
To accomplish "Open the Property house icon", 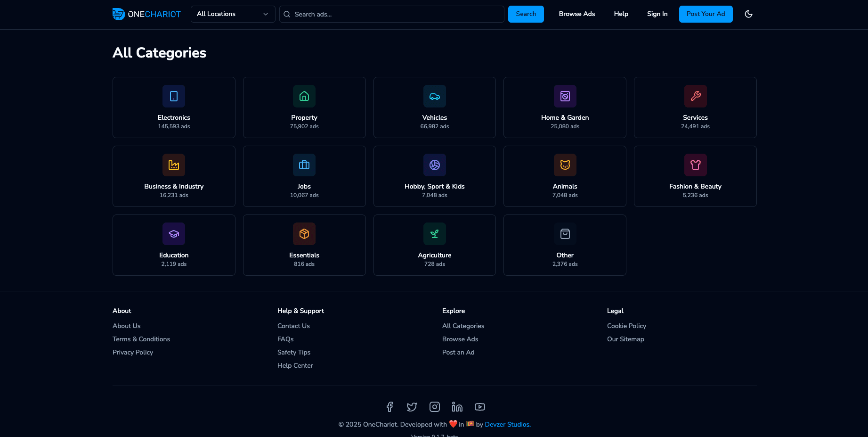I will tap(304, 96).
